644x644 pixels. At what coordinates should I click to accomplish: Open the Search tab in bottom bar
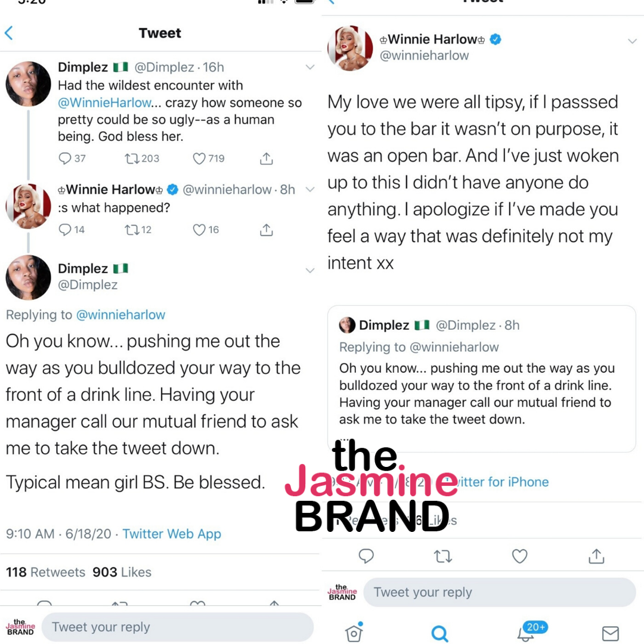point(439,633)
